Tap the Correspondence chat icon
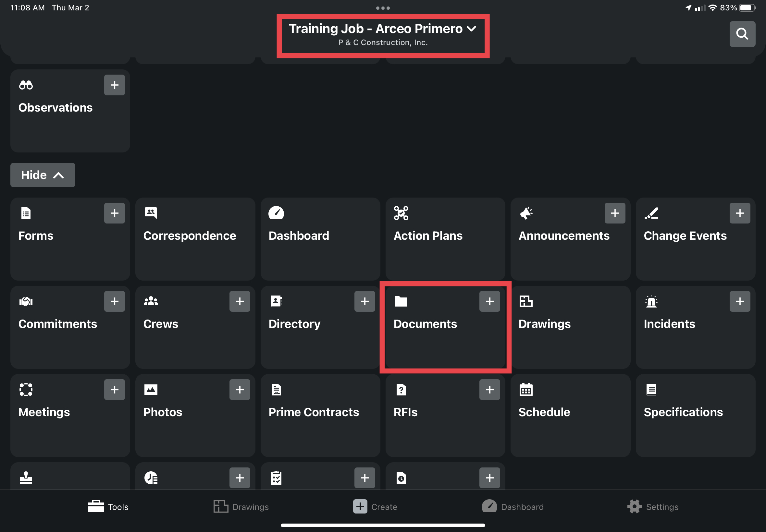The image size is (766, 532). [151, 213]
